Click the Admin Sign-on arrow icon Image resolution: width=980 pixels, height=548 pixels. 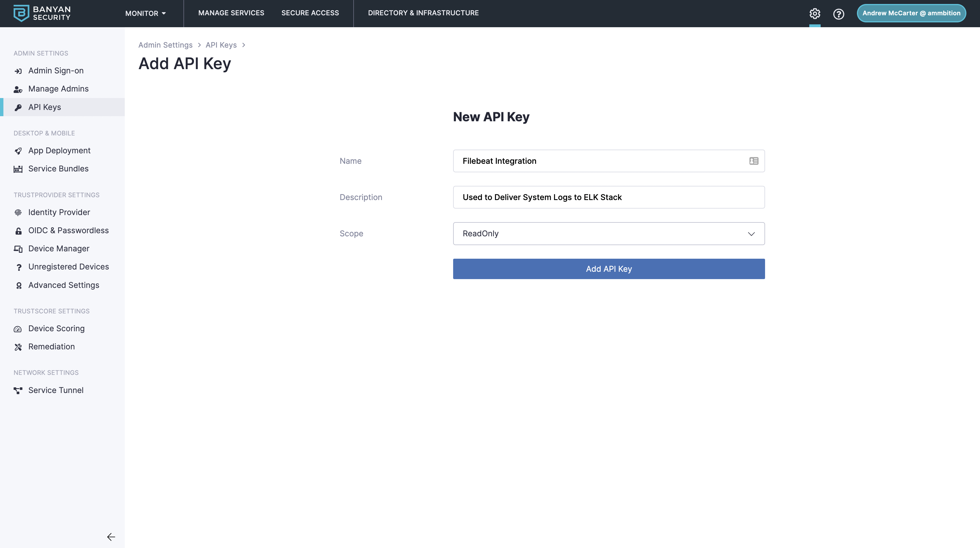point(18,71)
